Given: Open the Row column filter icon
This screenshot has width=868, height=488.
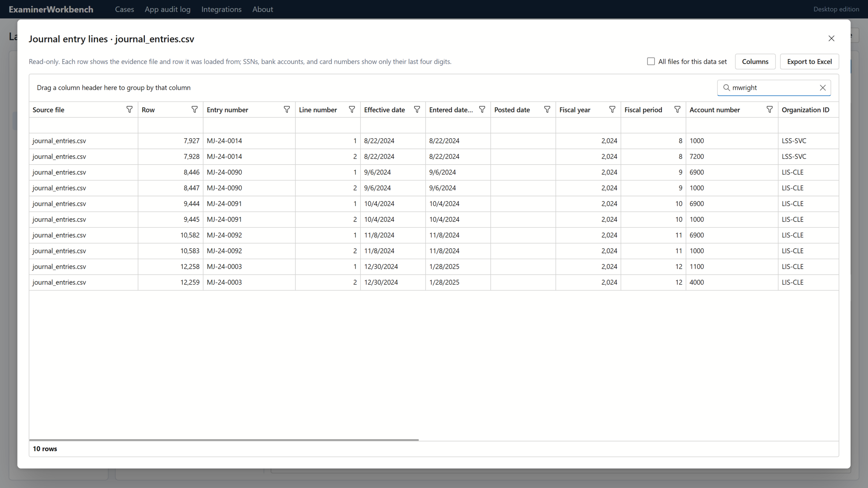Looking at the screenshot, I should pyautogui.click(x=194, y=109).
